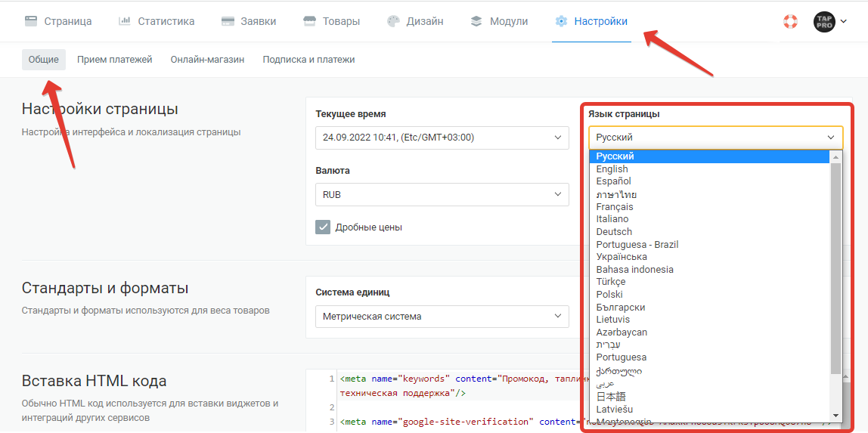The image size is (868, 433).
Task: Open the Статистика section
Action: tap(166, 22)
